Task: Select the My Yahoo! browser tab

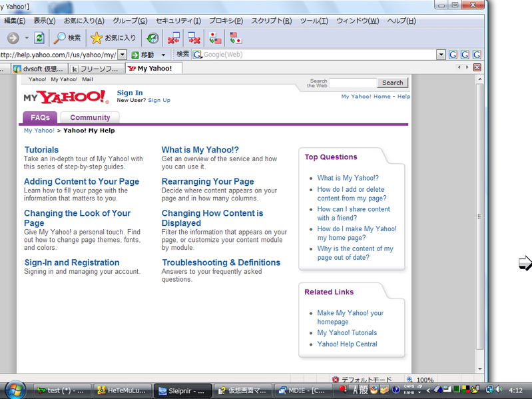Action: (154, 68)
